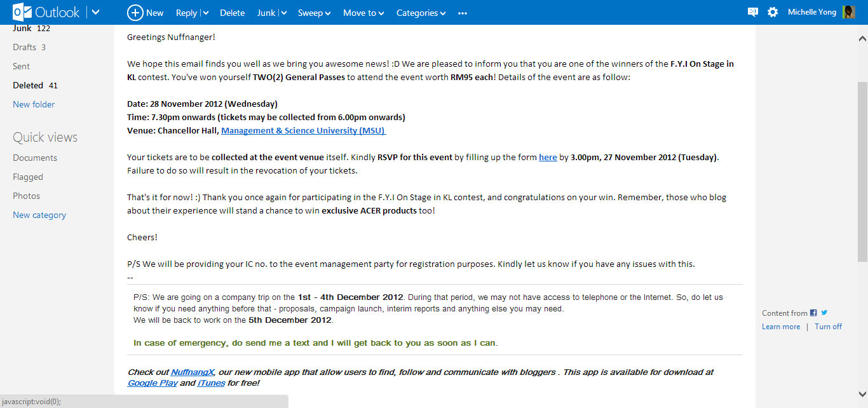This screenshot has width=868, height=408.
Task: Click Turn off social content
Action: [x=828, y=327]
